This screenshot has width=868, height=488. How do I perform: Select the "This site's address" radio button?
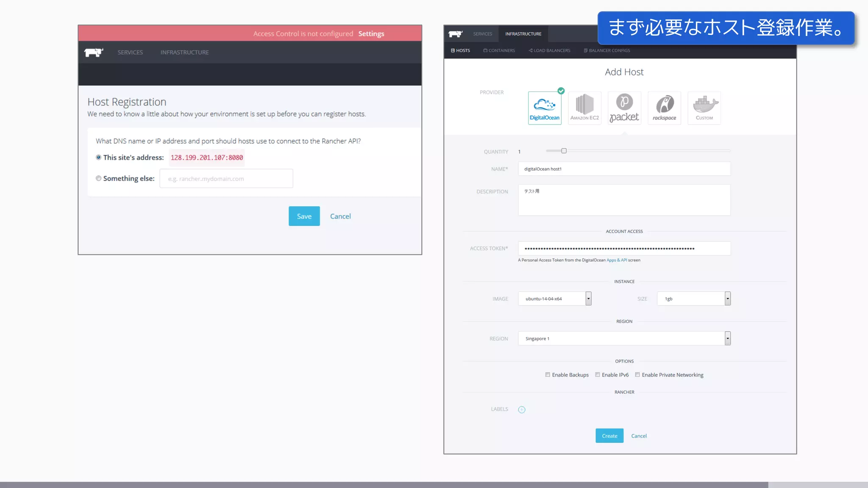pos(98,157)
